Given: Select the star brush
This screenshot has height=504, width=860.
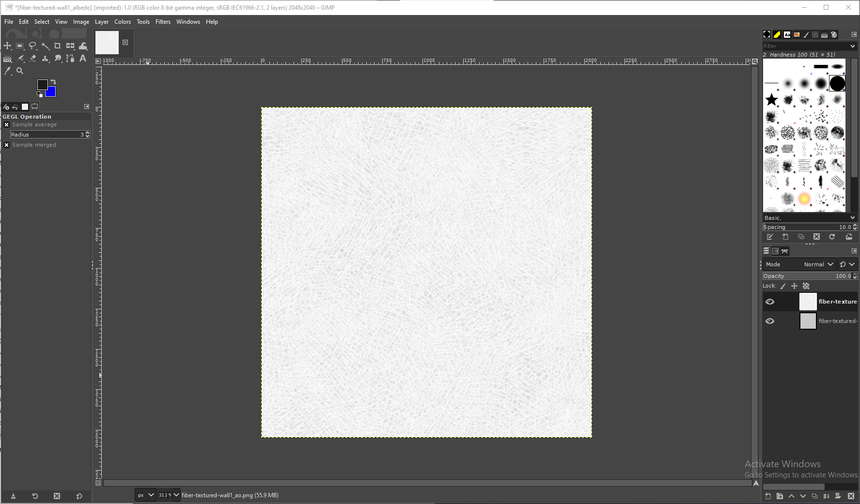Looking at the screenshot, I should tap(772, 100).
